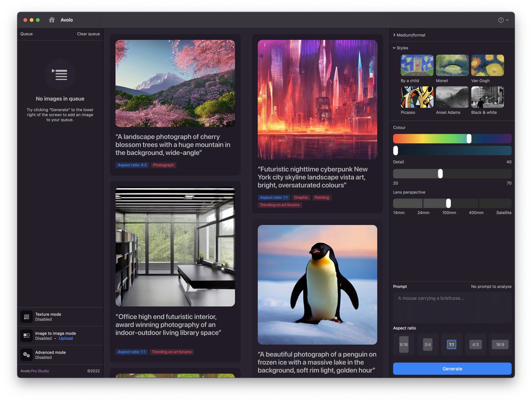Choose the 16:9 aspect ratio
532x401 pixels.
click(x=500, y=345)
